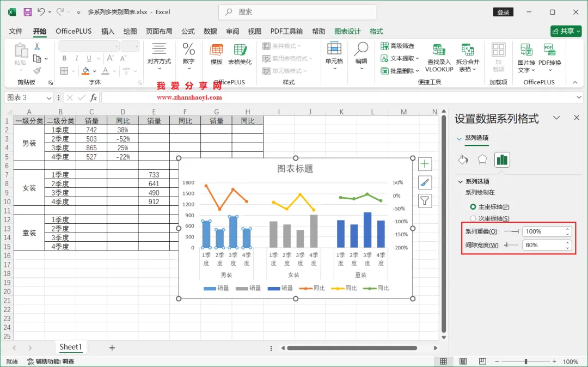Click the 辅助功能: 调查 status entry
This screenshot has height=367, width=588.
pos(51,362)
